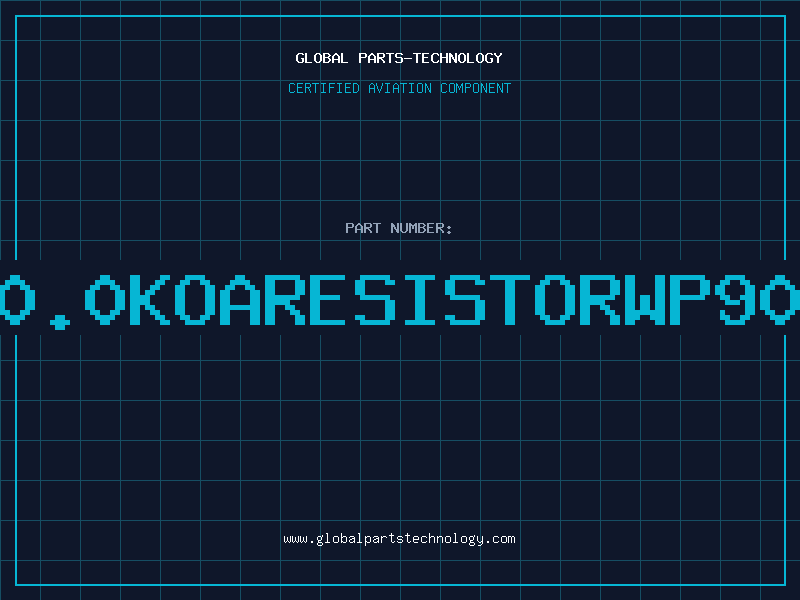
Task: Click the word GLOBAL in the header
Action: (321, 58)
